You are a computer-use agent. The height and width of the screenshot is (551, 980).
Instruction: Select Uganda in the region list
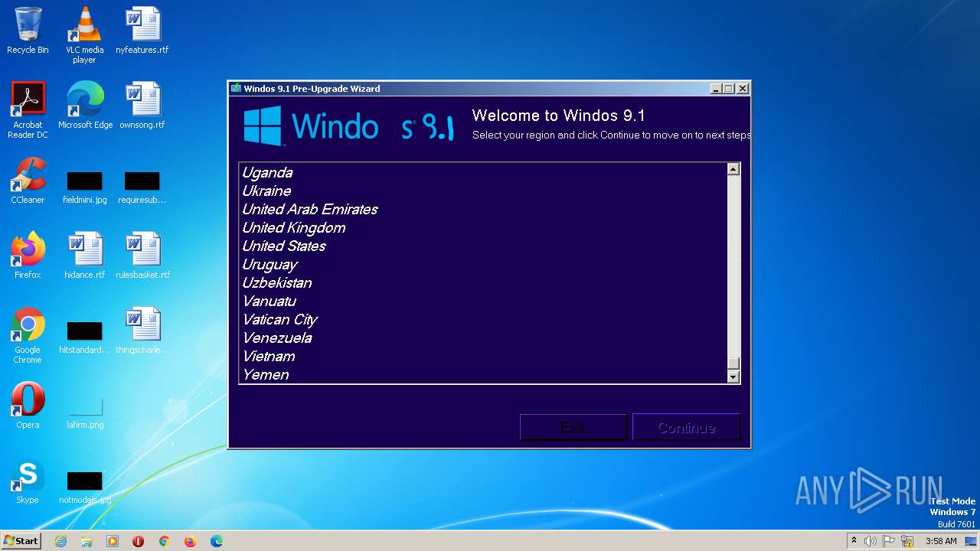point(482,173)
